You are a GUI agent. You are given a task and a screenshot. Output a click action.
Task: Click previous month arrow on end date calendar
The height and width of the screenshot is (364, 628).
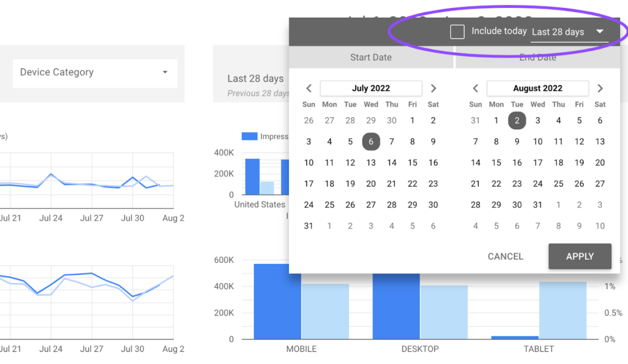pyautogui.click(x=476, y=88)
